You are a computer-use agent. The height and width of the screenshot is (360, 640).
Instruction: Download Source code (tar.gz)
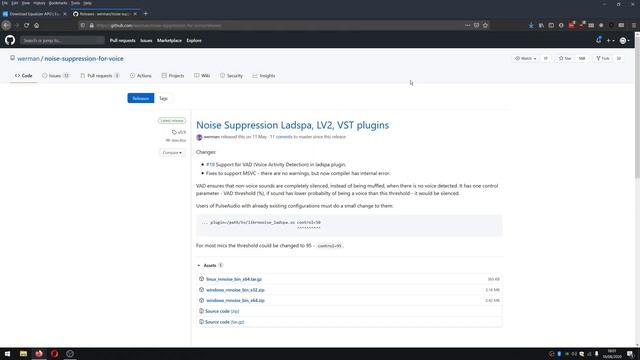pyautogui.click(x=224, y=322)
